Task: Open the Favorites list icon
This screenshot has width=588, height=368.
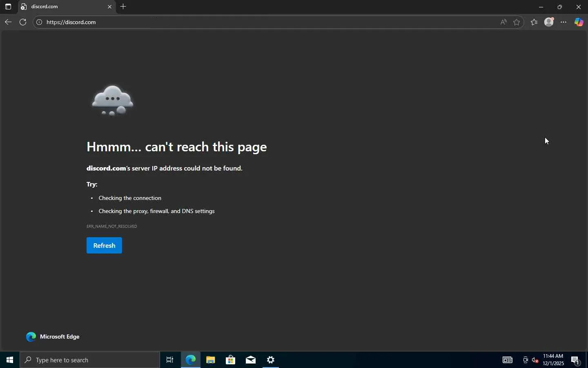Action: tap(535, 22)
